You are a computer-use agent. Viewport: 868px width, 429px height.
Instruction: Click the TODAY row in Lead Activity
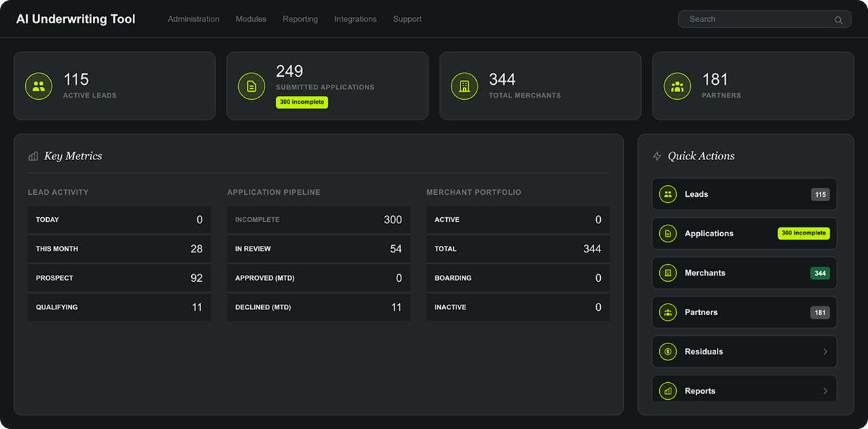point(119,220)
